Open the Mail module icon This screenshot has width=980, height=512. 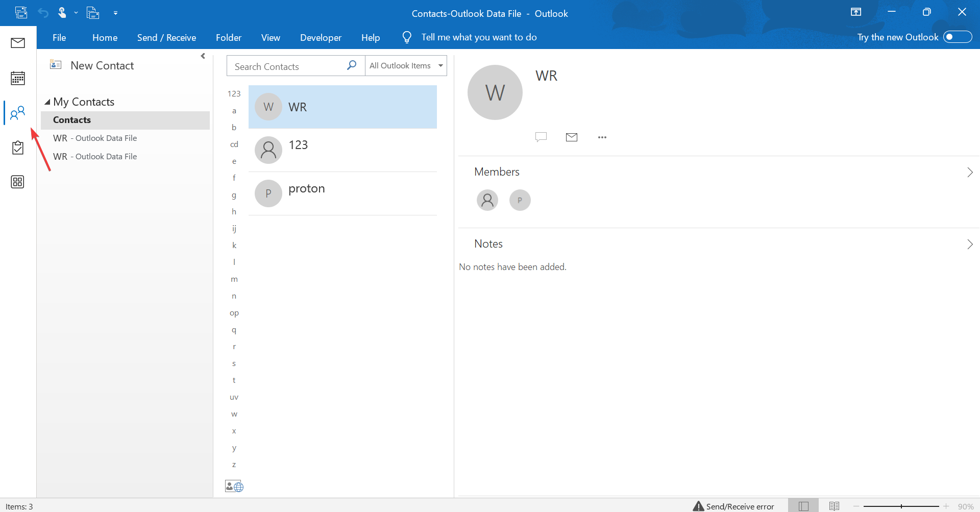(x=18, y=43)
